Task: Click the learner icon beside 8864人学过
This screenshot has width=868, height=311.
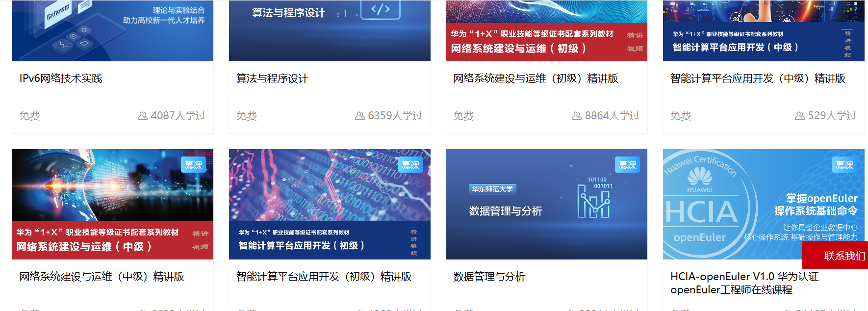Action: point(577,116)
